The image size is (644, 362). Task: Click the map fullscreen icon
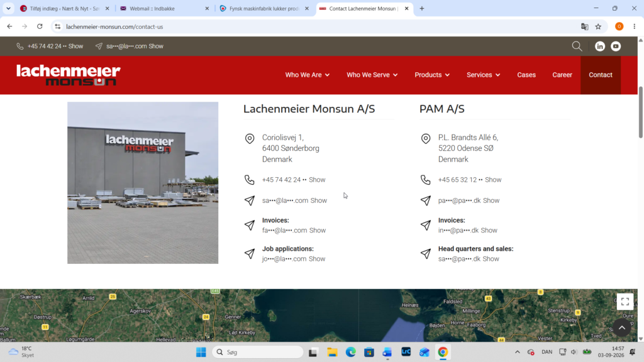point(625,302)
